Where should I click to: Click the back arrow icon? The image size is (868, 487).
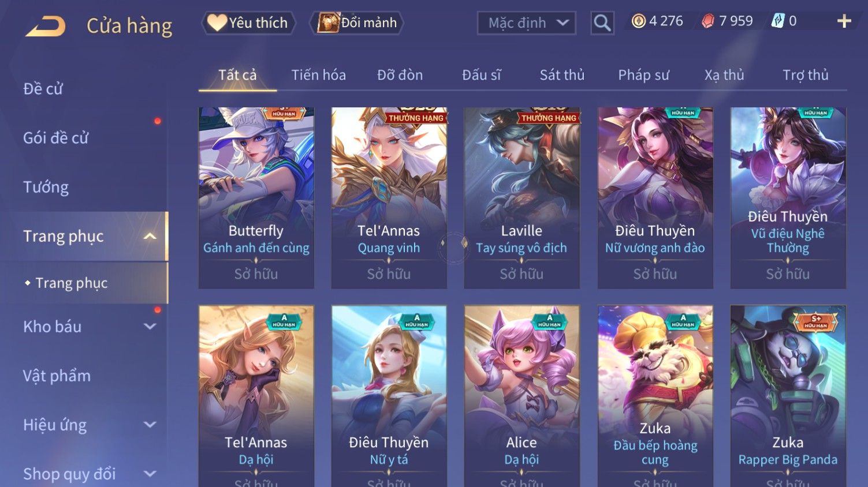[x=46, y=26]
